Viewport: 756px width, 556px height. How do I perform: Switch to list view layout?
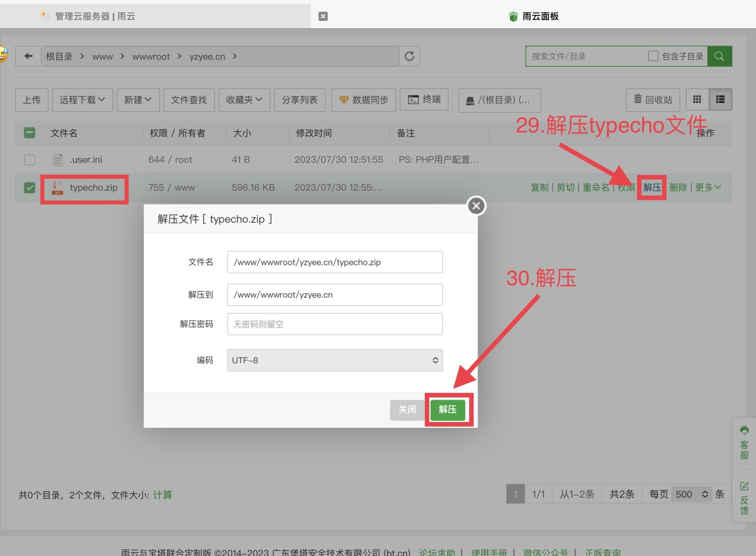point(720,99)
